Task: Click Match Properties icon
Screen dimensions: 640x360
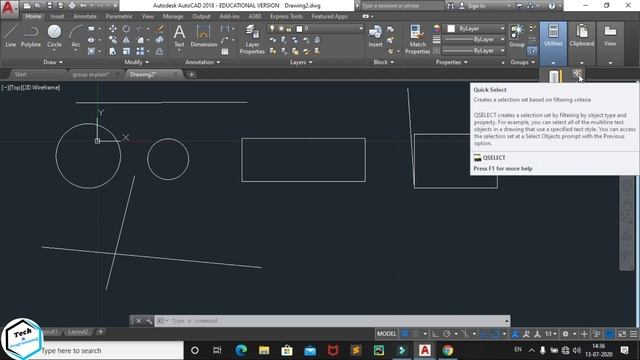Action: tap(417, 39)
